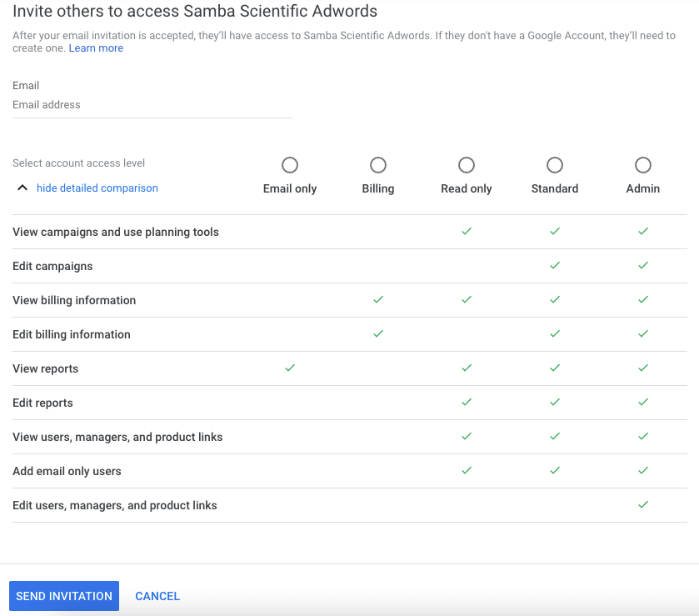Viewport: 699px width, 616px height.
Task: Click the 'View reports' row label
Action: [x=46, y=369]
